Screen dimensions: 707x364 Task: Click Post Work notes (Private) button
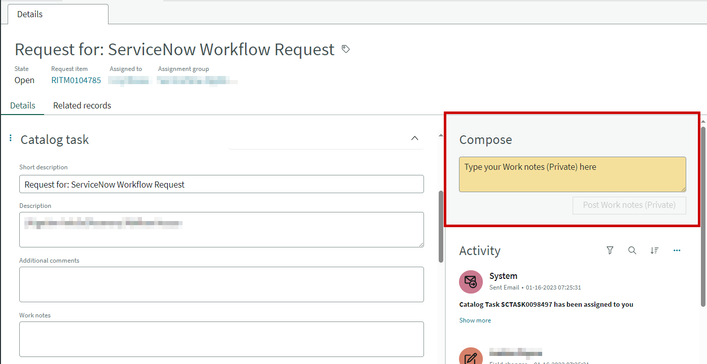[x=629, y=205]
